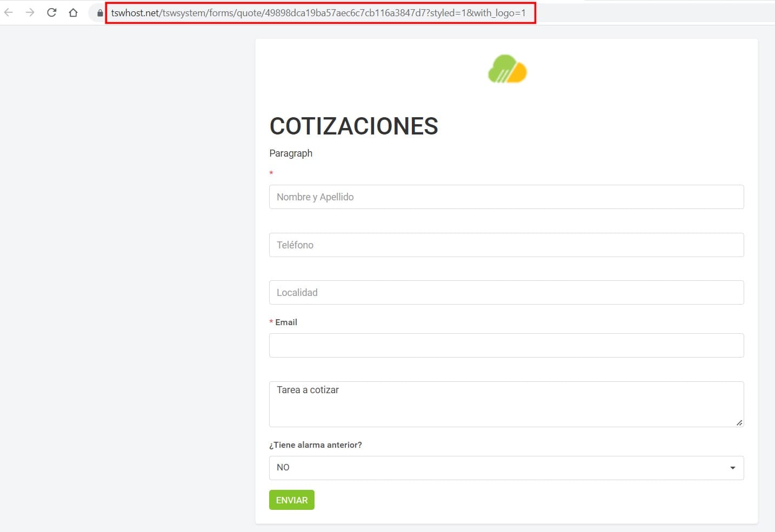This screenshot has width=775, height=532.
Task: Focus the Nombre y Apellido field
Action: tap(506, 197)
